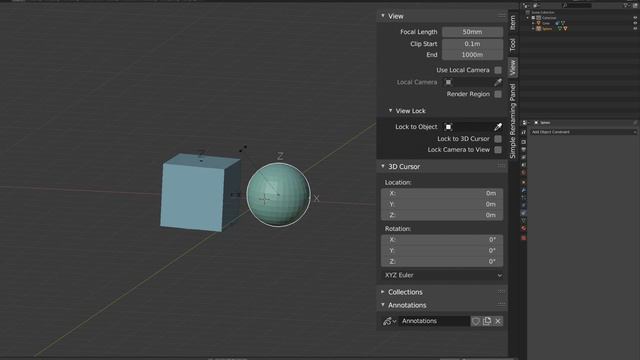Open the Particles properties tab

coord(524,198)
